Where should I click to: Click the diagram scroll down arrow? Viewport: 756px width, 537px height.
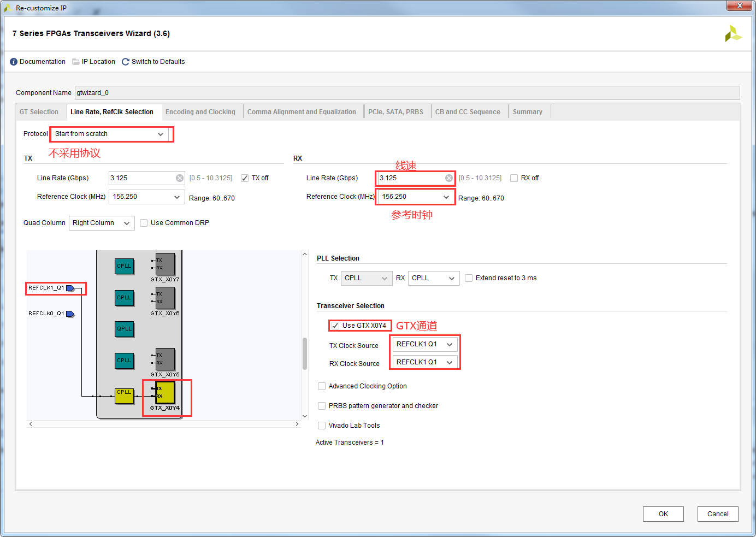click(305, 416)
